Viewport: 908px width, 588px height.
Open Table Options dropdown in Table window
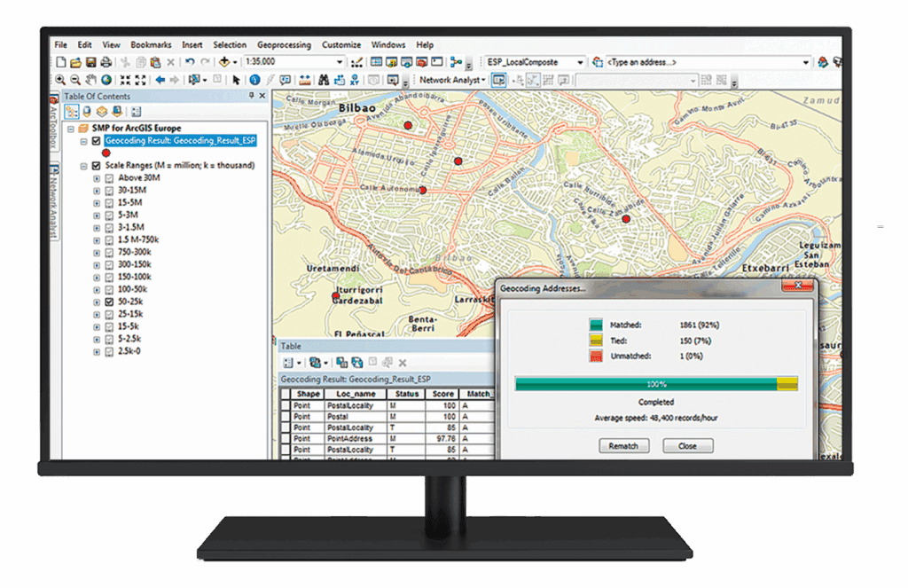291,363
